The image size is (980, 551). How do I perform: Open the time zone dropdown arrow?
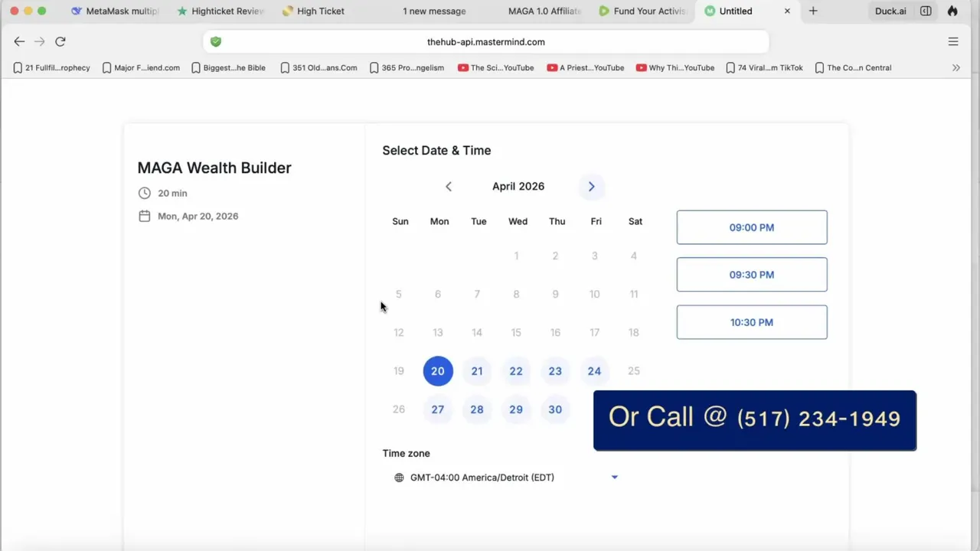click(614, 478)
